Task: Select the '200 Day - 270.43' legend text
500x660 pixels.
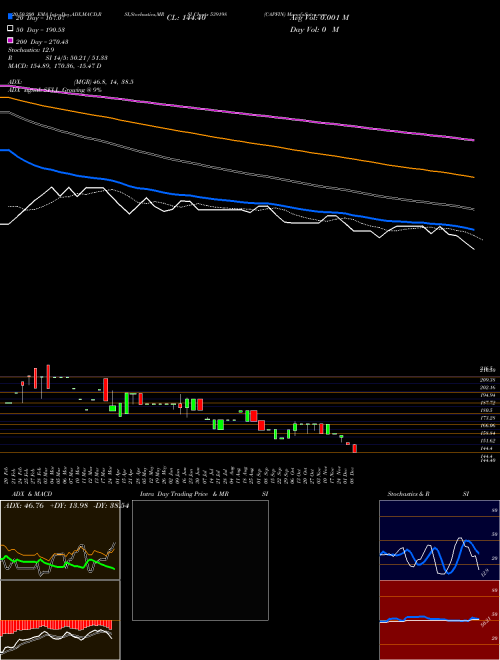Action: click(42, 42)
